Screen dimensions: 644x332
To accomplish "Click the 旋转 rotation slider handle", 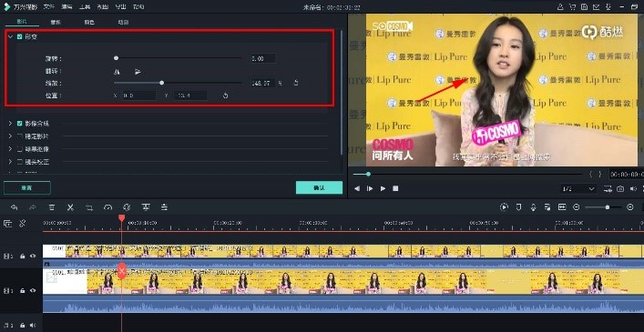I will pyautogui.click(x=117, y=58).
